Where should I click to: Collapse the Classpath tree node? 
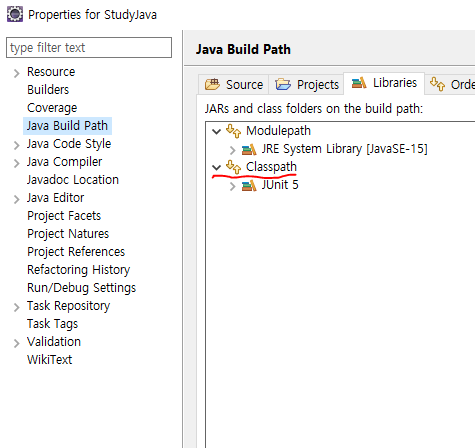pos(217,167)
